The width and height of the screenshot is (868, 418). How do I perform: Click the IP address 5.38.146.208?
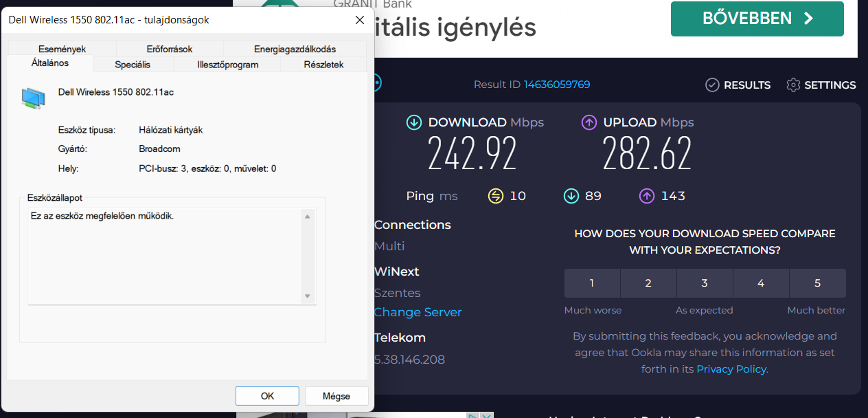pyautogui.click(x=410, y=360)
